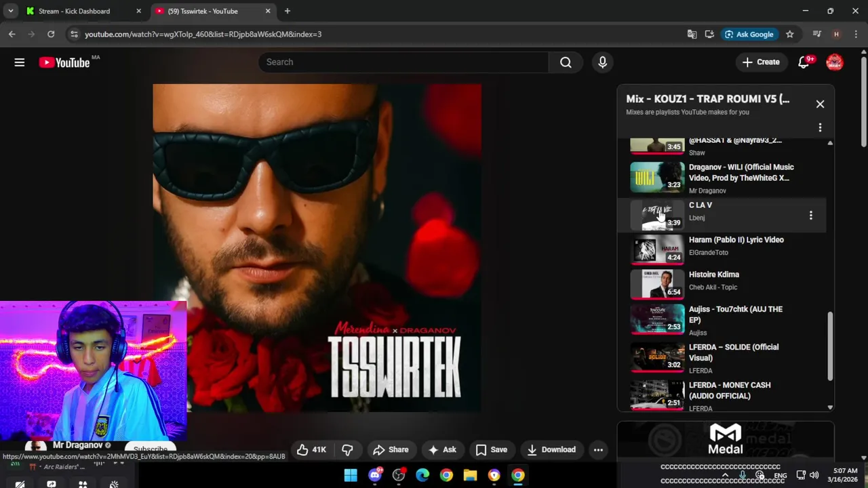Image resolution: width=868 pixels, height=488 pixels.
Task: Open the YouTube hamburger guide menu
Action: 20,62
